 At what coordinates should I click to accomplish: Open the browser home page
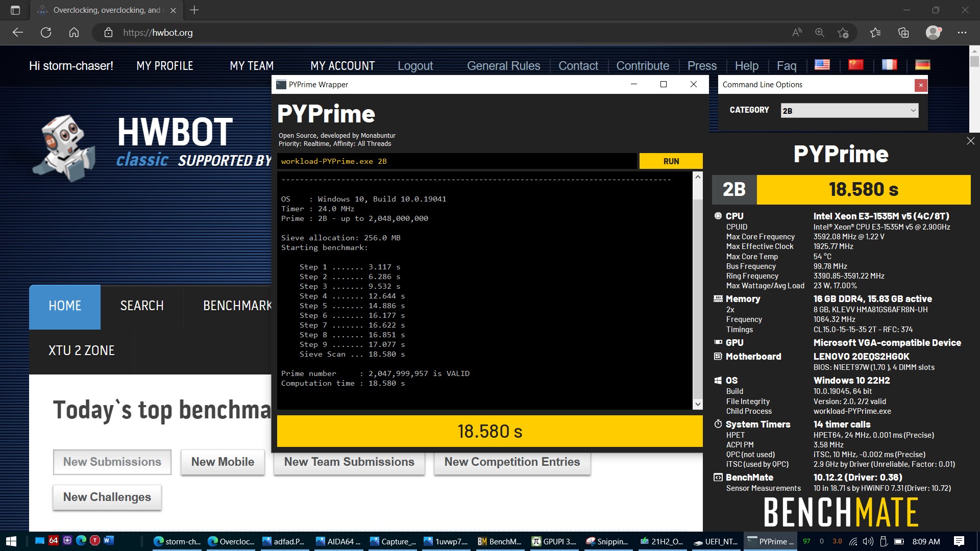[x=74, y=33]
